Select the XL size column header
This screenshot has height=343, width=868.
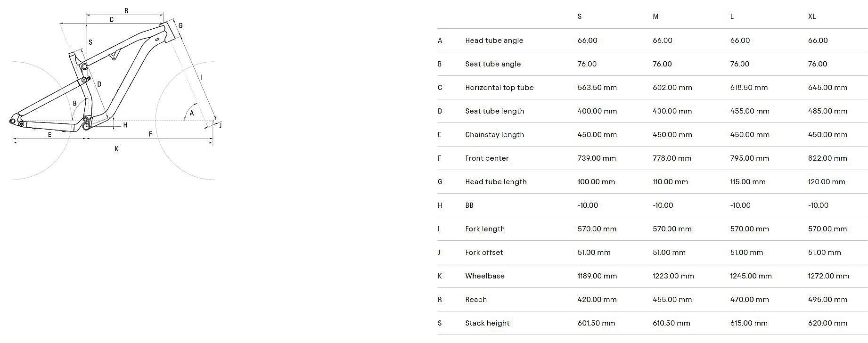(x=811, y=16)
